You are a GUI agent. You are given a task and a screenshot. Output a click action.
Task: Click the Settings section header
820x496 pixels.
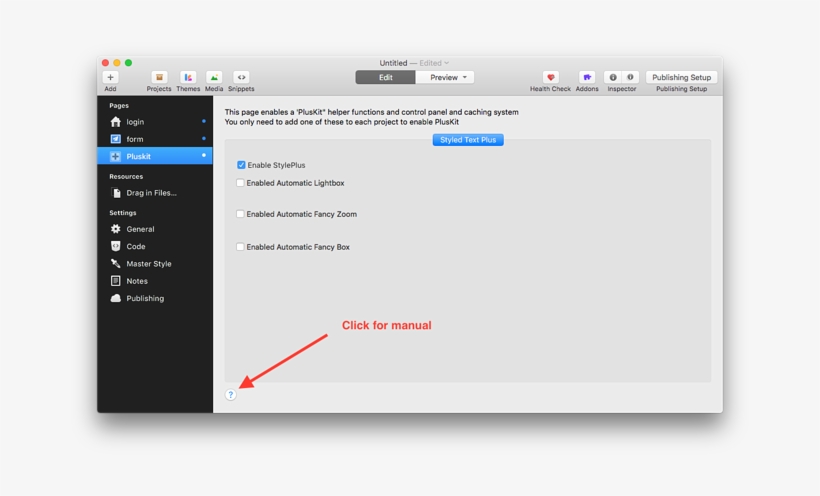(x=123, y=213)
